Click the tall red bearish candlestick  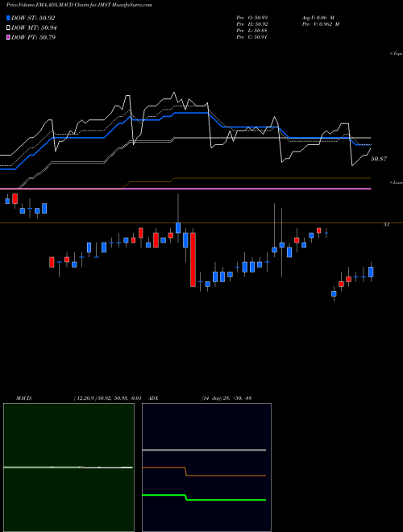tap(193, 260)
